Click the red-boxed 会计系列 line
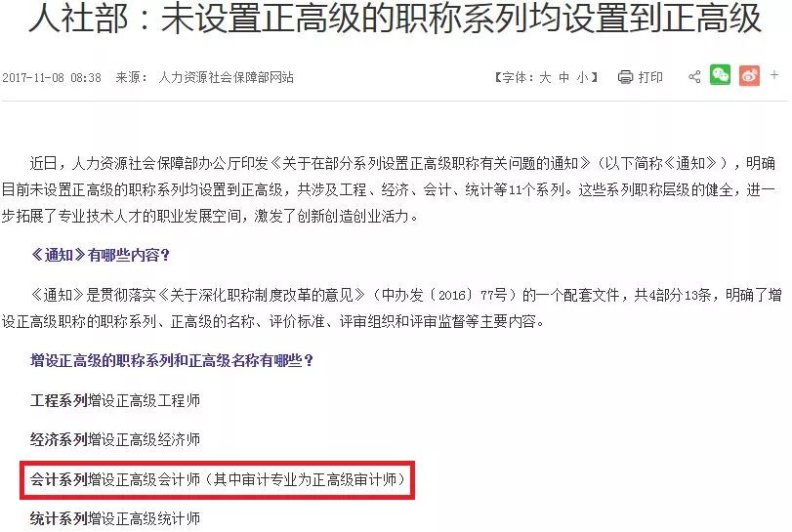The height and width of the screenshot is (532, 792). tap(218, 479)
